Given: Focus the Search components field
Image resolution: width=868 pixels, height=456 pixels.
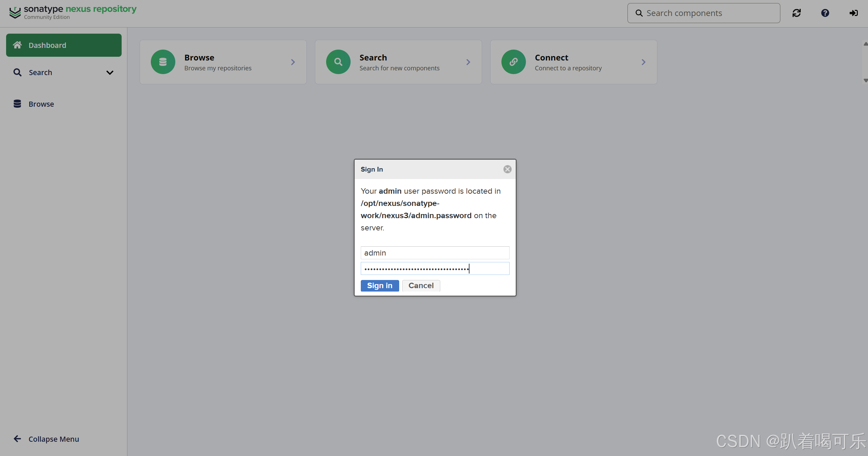Looking at the screenshot, I should tap(704, 13).
